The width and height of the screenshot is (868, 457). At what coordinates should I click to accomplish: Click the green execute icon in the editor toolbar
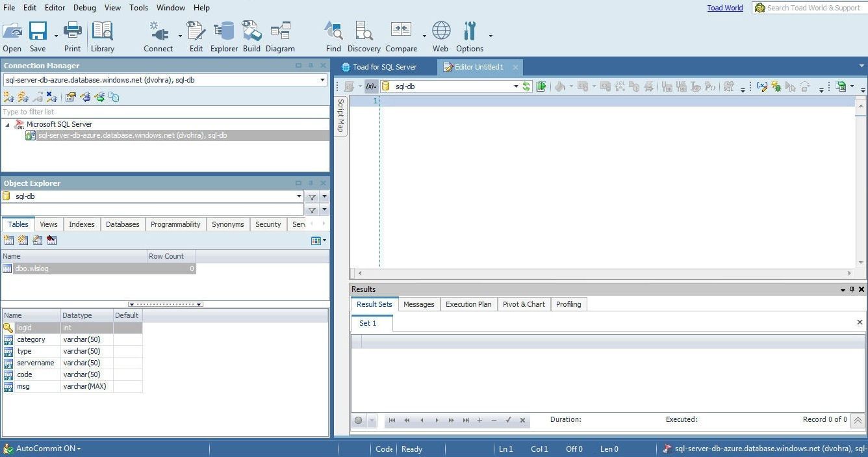541,86
